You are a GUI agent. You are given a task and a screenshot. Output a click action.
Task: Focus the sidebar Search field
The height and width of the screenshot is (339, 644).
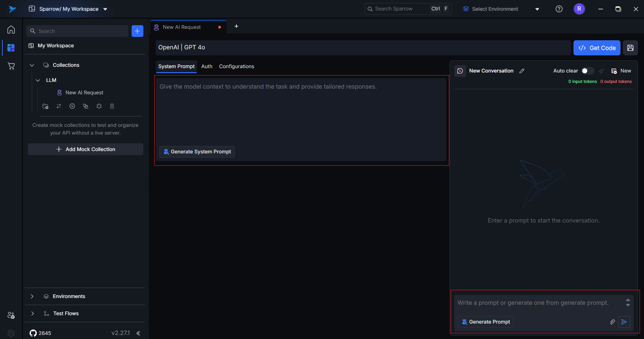(77, 31)
